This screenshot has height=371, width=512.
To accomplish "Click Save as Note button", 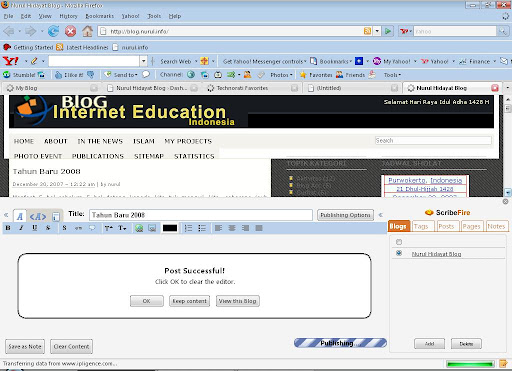I will click(x=25, y=347).
